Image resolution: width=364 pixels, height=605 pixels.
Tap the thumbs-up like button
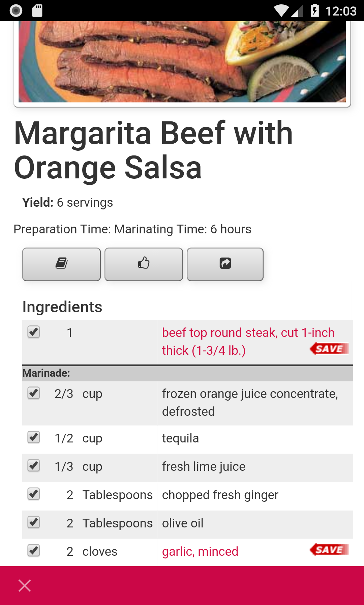144,264
